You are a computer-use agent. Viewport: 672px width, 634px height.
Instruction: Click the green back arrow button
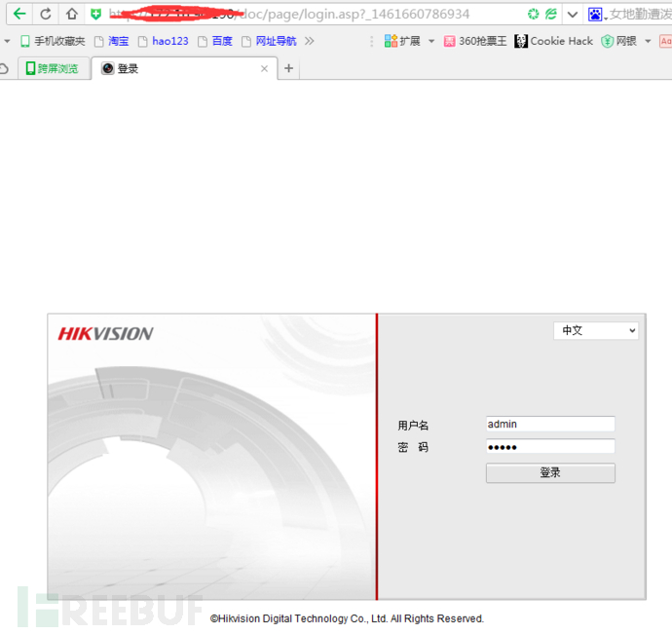tap(19, 15)
